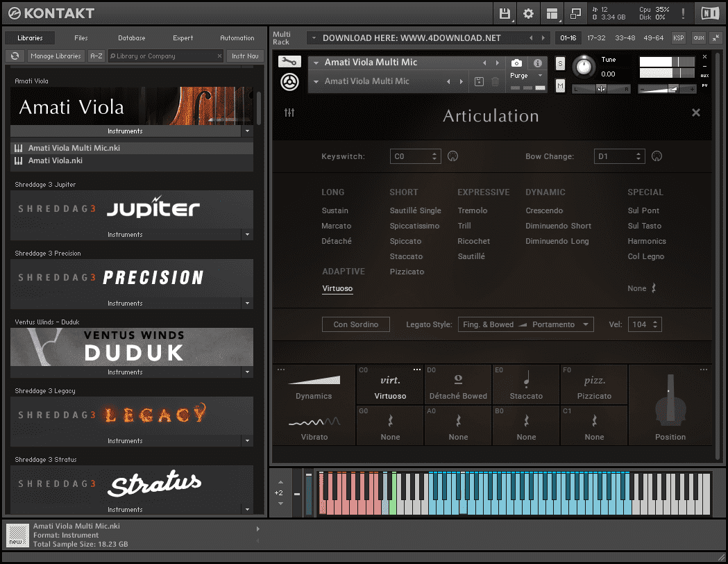Image resolution: width=728 pixels, height=564 pixels.
Task: Select the Détaché Bowed D0 slot
Action: point(458,385)
